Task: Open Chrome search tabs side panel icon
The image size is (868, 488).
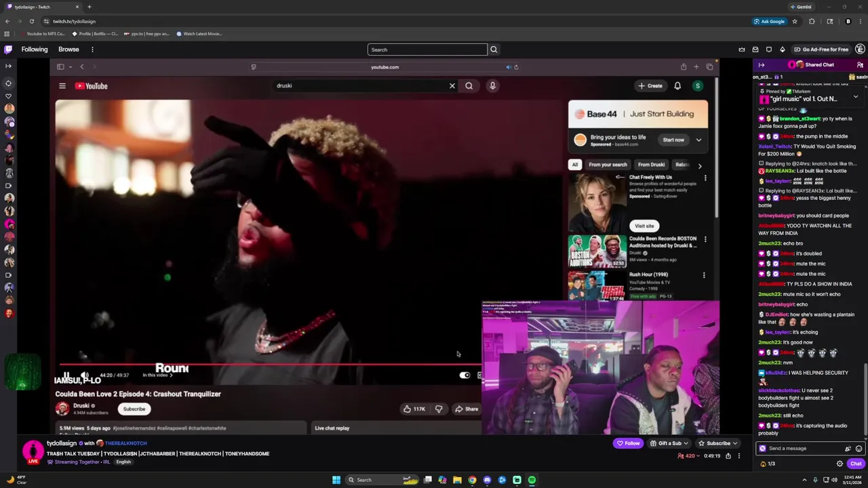Action: 829,21
